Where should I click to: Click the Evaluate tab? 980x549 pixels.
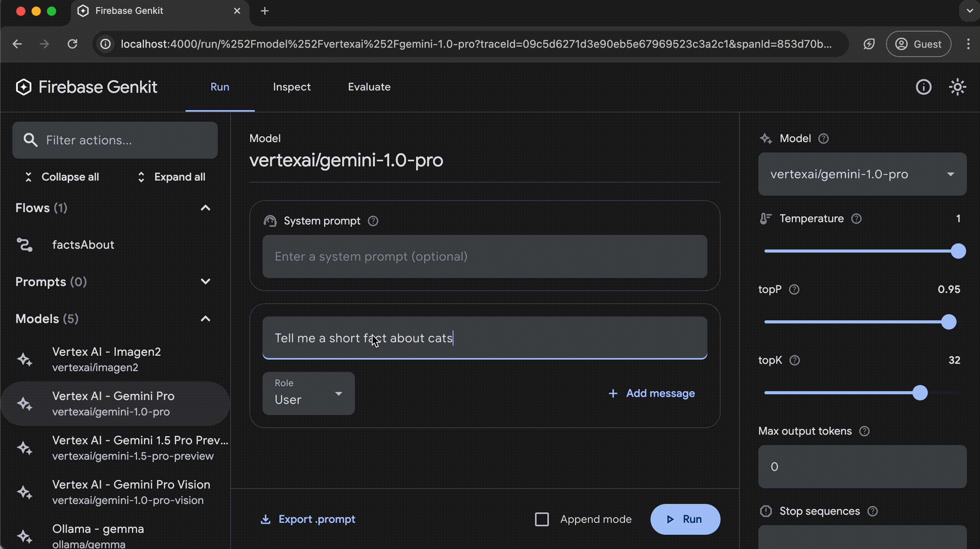(x=369, y=87)
